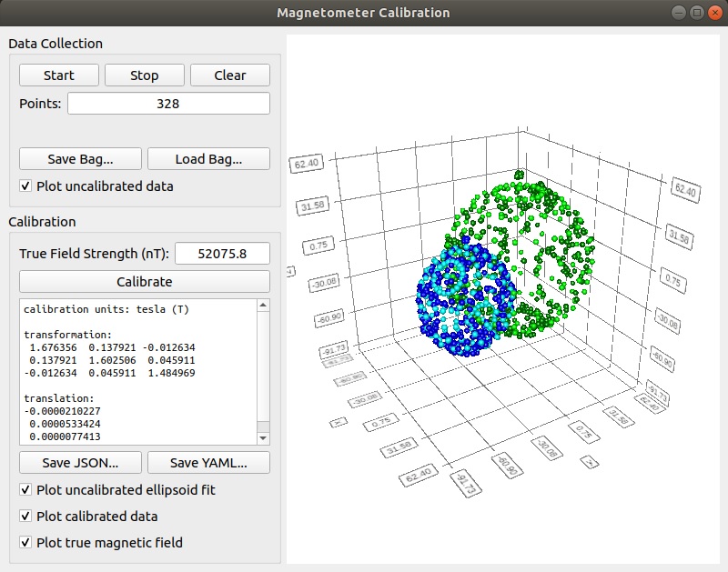The width and height of the screenshot is (728, 572).
Task: Select the Points count field showing 328
Action: pos(168,103)
